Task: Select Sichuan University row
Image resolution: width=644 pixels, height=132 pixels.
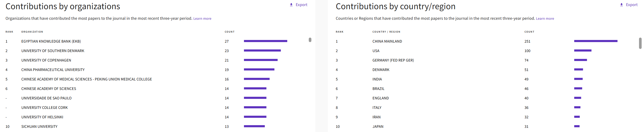Action: pyautogui.click(x=157, y=126)
